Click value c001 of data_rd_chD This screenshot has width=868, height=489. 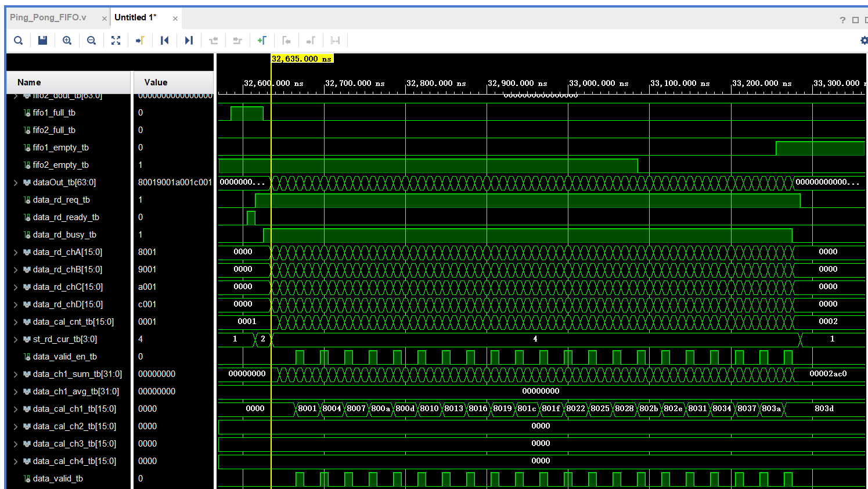coord(147,304)
